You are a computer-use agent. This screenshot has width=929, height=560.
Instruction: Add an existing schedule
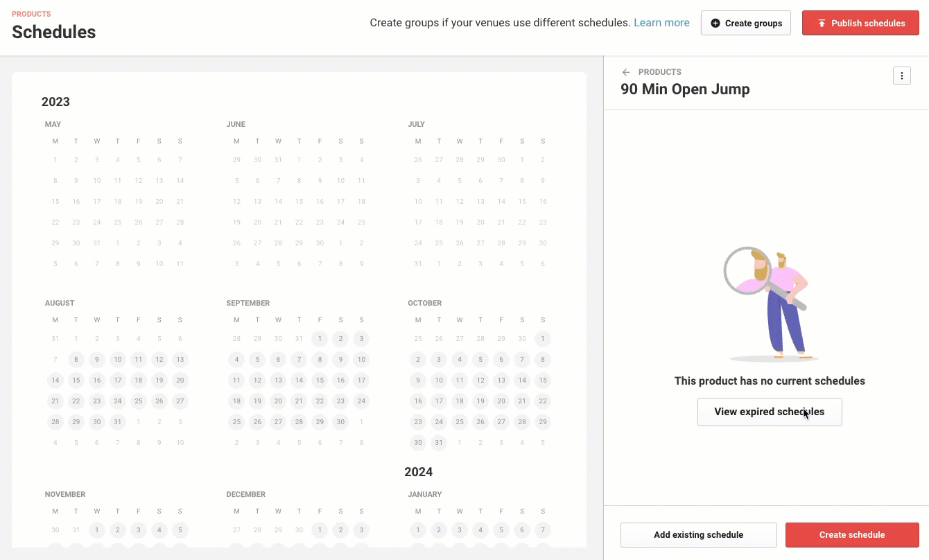click(699, 535)
